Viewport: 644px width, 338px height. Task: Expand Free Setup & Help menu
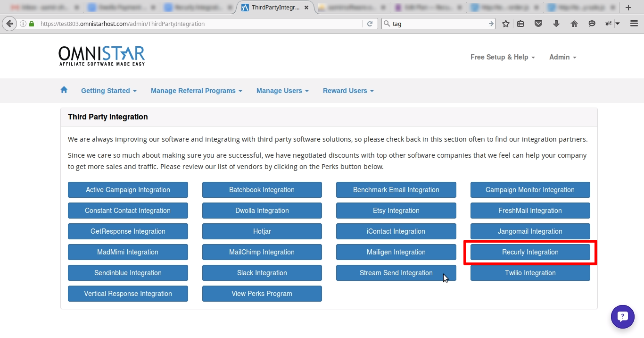(503, 57)
